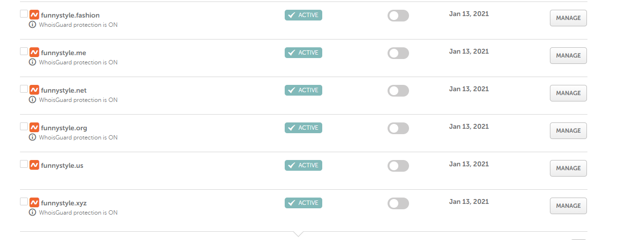Select the funnystyle.org checkbox

(x=24, y=126)
